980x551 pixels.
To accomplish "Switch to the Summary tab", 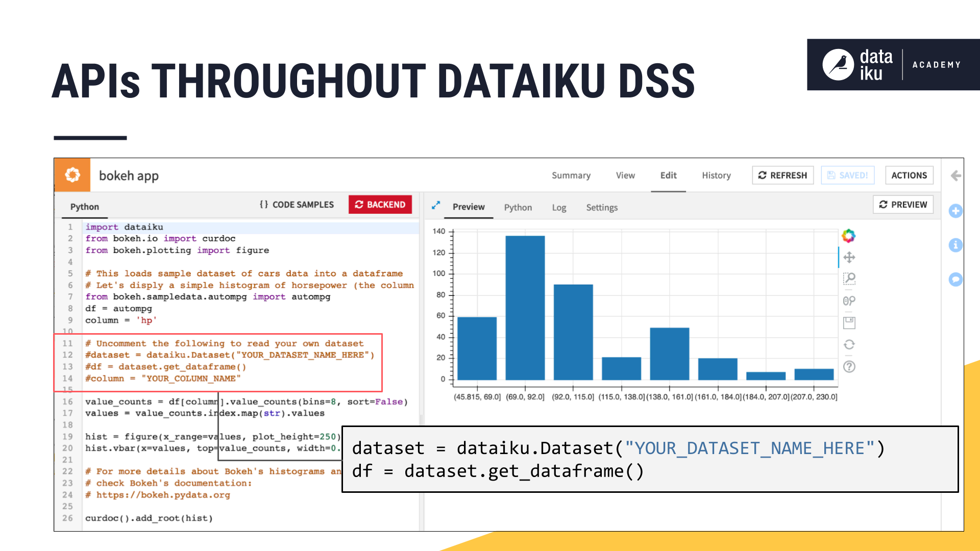I will pos(571,175).
